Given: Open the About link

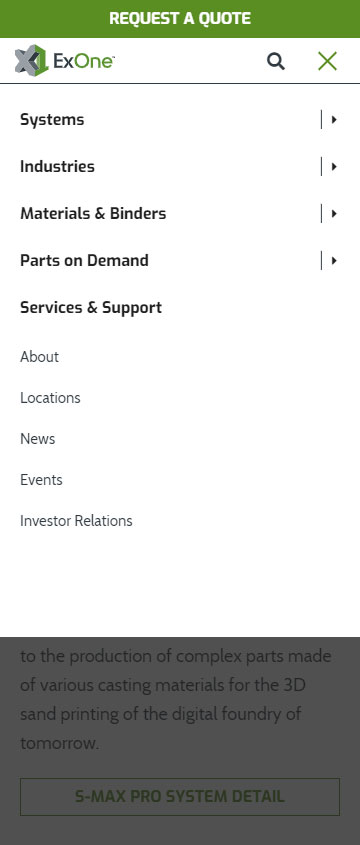Looking at the screenshot, I should [39, 357].
